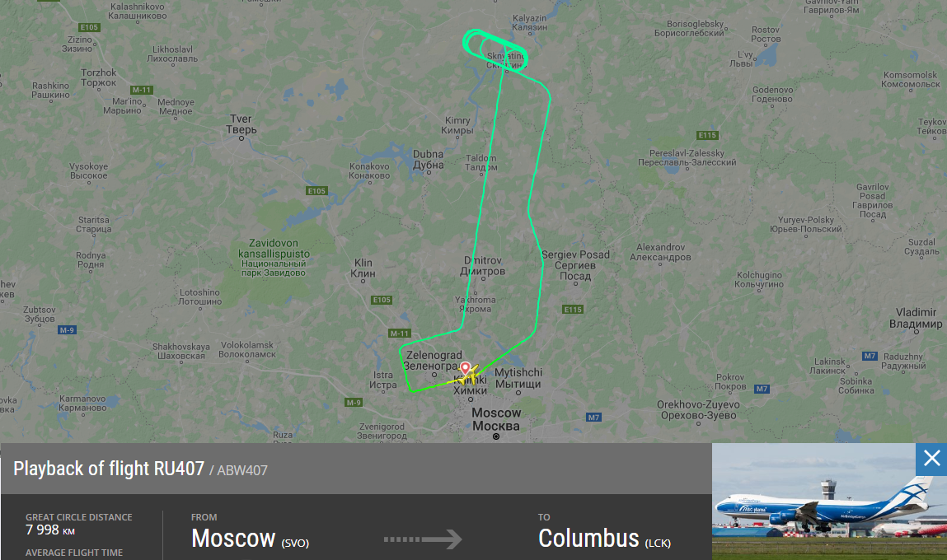This screenshot has width=947, height=560.
Task: Select the ABW407 callsign text
Action: point(242,471)
